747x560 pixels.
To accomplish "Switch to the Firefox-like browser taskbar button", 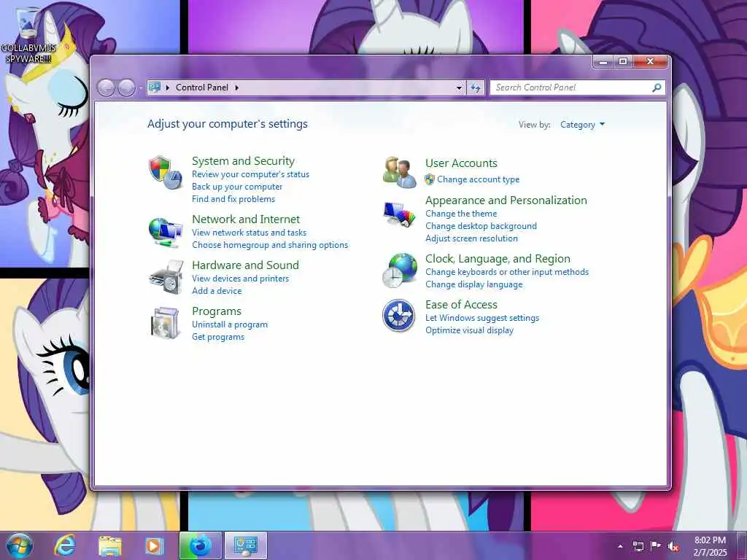I will click(x=201, y=545).
